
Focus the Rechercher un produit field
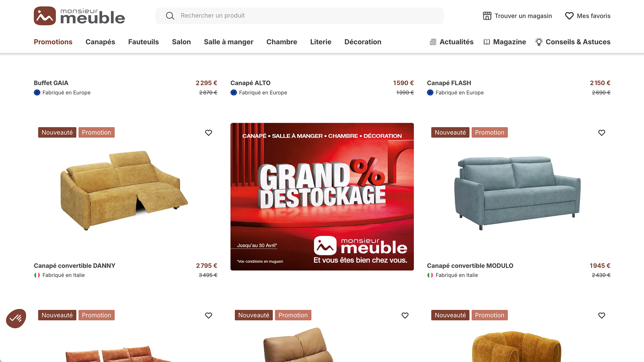coord(299,16)
